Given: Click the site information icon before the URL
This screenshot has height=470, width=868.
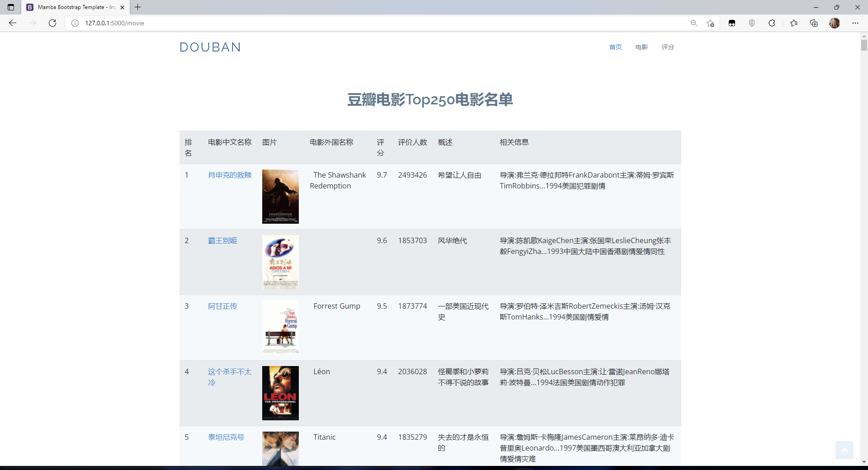Looking at the screenshot, I should pyautogui.click(x=75, y=23).
